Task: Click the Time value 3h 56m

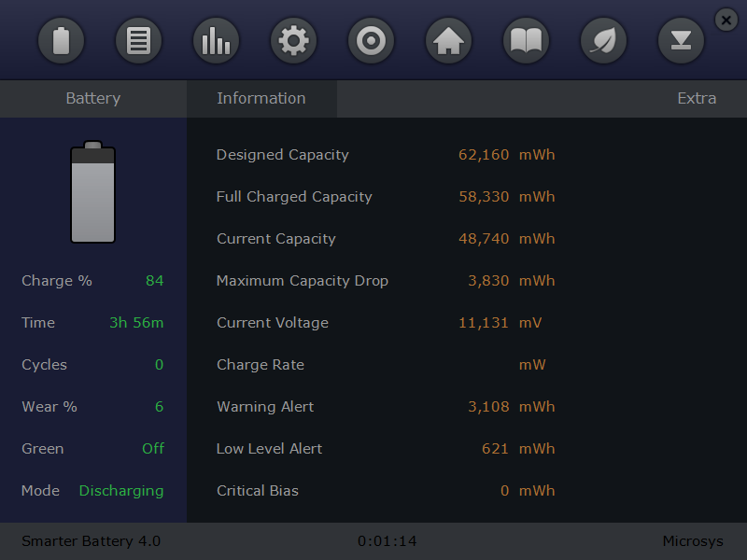Action: click(x=136, y=322)
